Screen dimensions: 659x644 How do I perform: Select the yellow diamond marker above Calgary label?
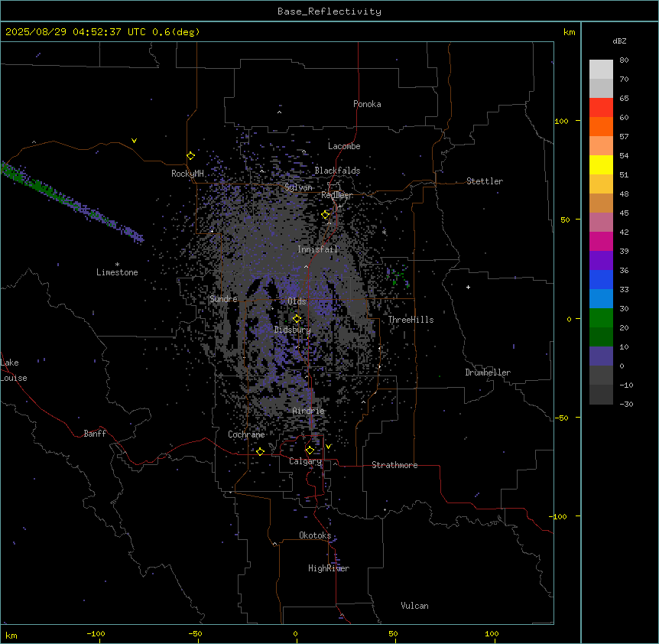310,450
